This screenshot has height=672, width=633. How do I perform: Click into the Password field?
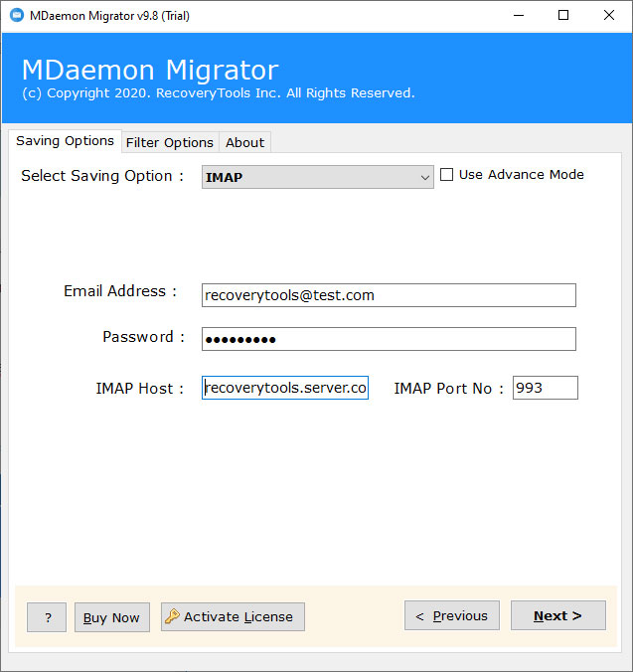click(389, 339)
